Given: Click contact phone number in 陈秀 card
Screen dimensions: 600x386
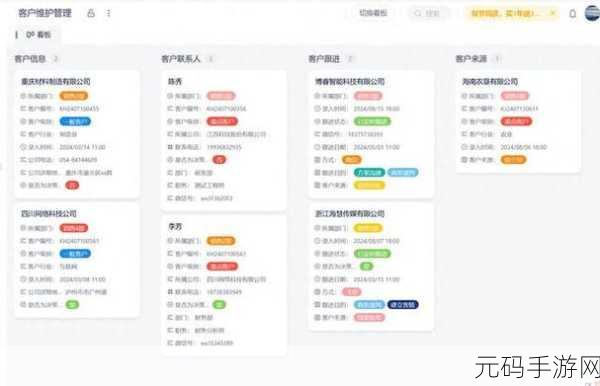Looking at the screenshot, I should tap(224, 147).
